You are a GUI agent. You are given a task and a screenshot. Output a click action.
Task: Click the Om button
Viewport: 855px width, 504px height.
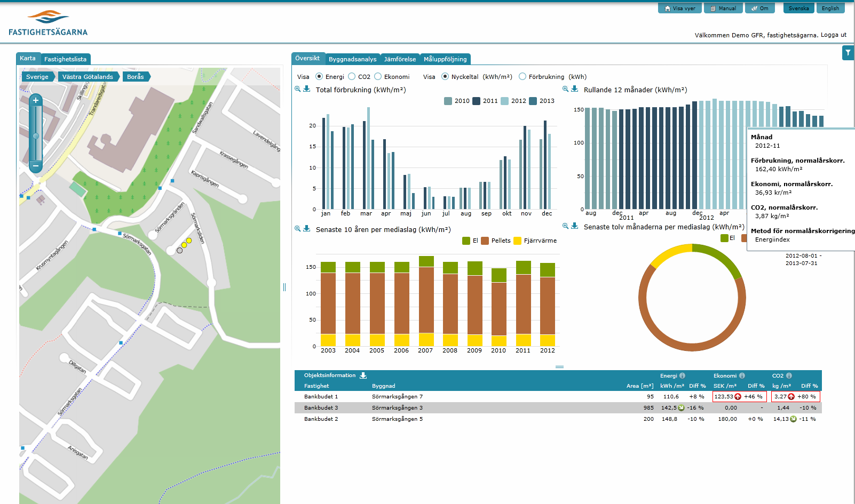pyautogui.click(x=760, y=9)
